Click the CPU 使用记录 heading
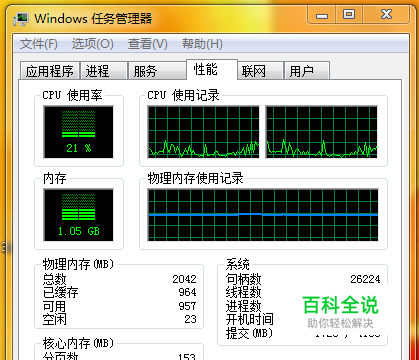 [183, 95]
